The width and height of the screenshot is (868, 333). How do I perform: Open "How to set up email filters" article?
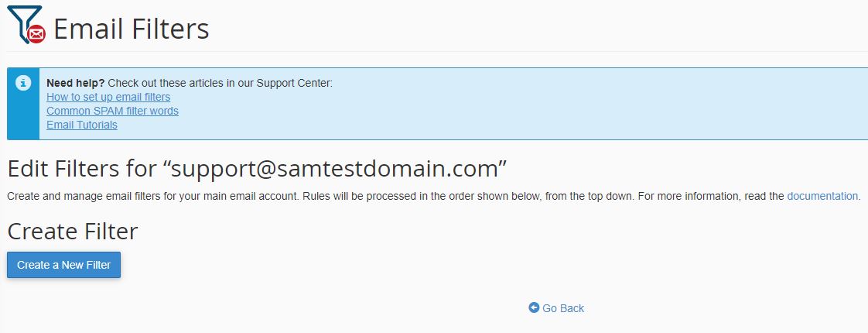tap(108, 97)
